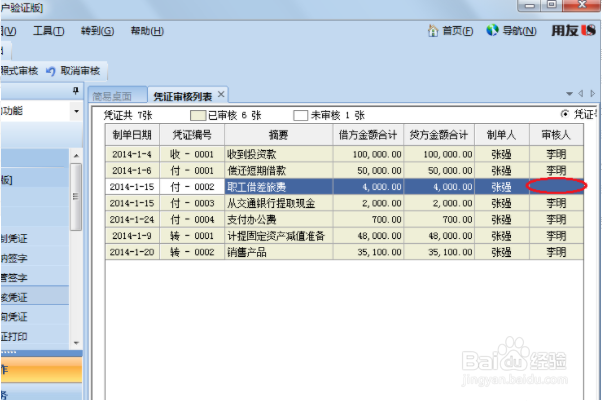The width and height of the screenshot is (602, 401).
Task: Close the 凭证审核列表 tab with its X
Action: (221, 94)
